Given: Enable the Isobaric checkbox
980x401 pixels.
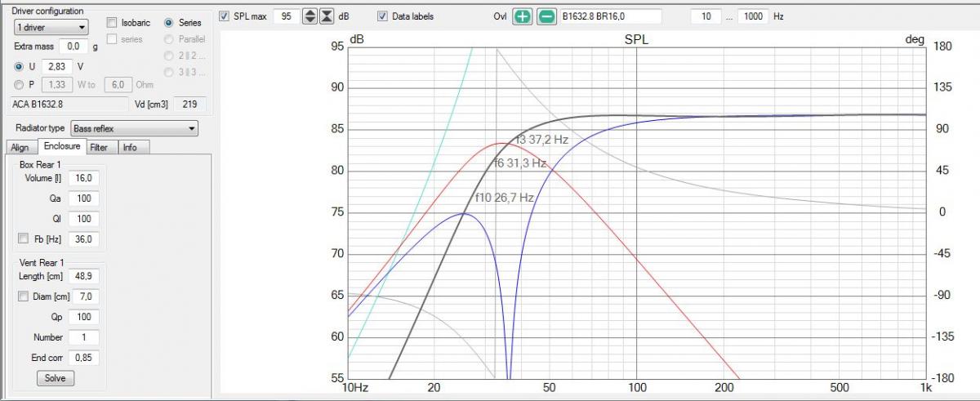Looking at the screenshot, I should 113,23.
